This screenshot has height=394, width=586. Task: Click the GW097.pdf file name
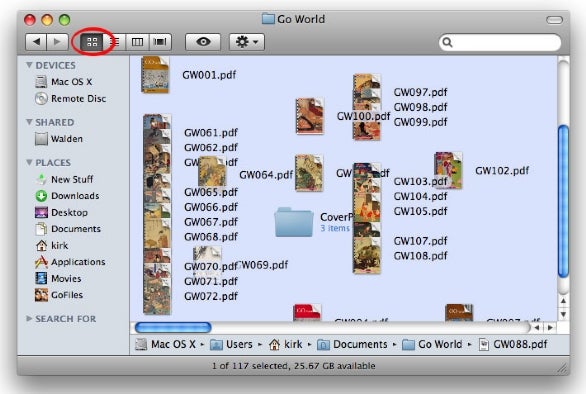420,92
